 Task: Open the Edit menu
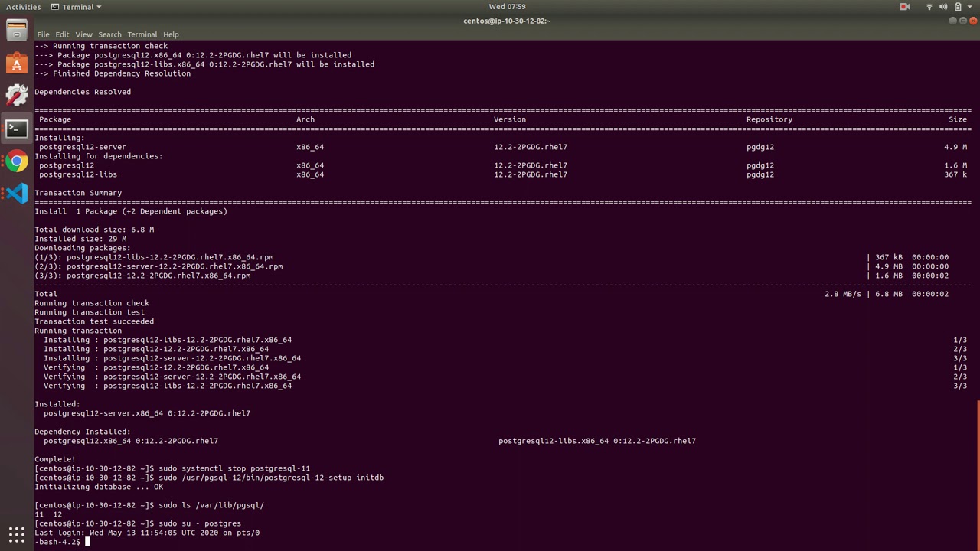coord(62,34)
